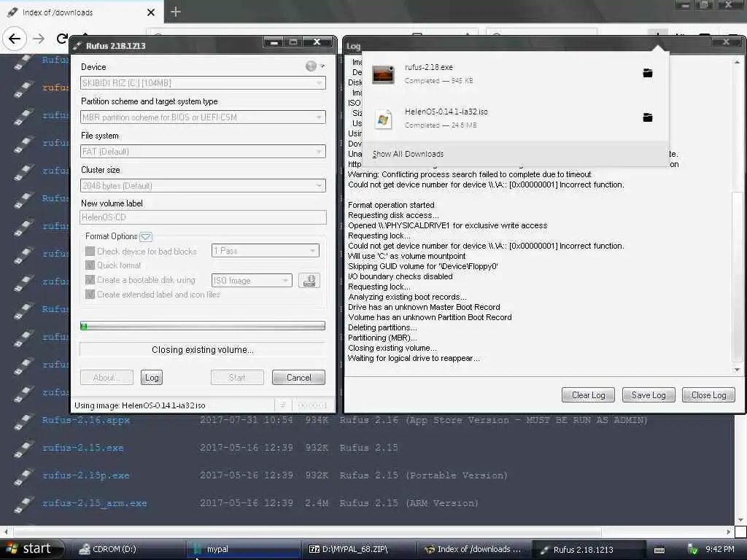Click the browser horizontal scrollbar
Viewport: 747px width, 560px height.
tap(367, 531)
